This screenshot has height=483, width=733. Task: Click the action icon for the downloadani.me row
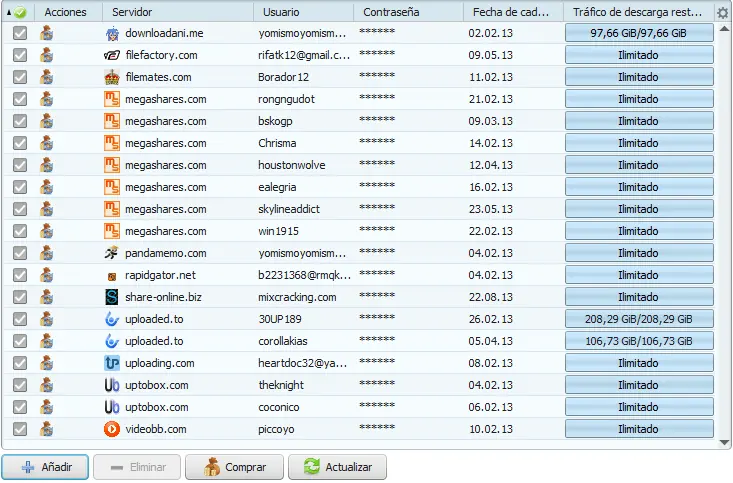46,33
